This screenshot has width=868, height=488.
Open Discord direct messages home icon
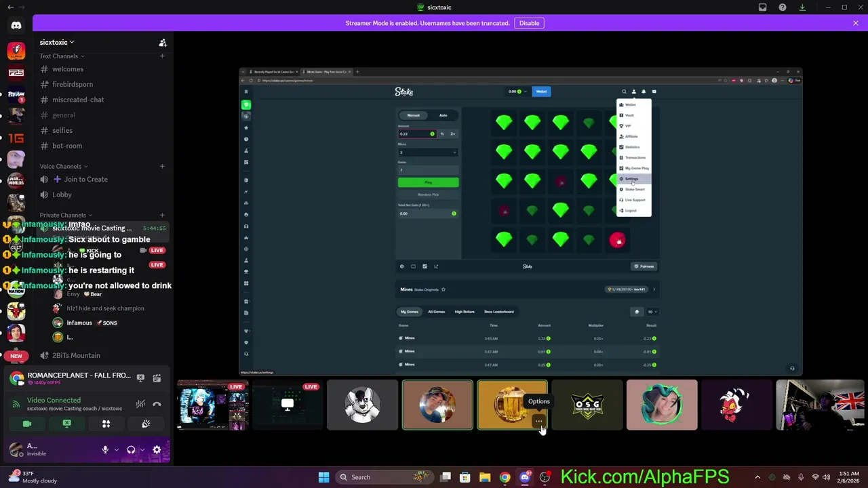16,26
